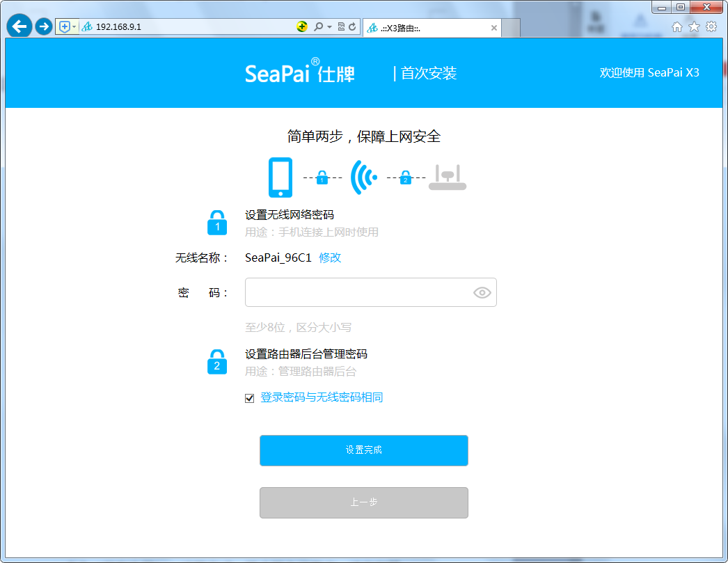Minimize the browser window
Image resolution: width=728 pixels, height=563 pixels.
coord(662,8)
